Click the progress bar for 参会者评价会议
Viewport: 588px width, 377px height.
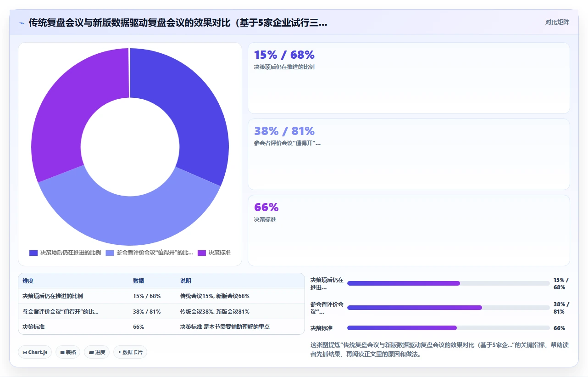[x=448, y=308]
